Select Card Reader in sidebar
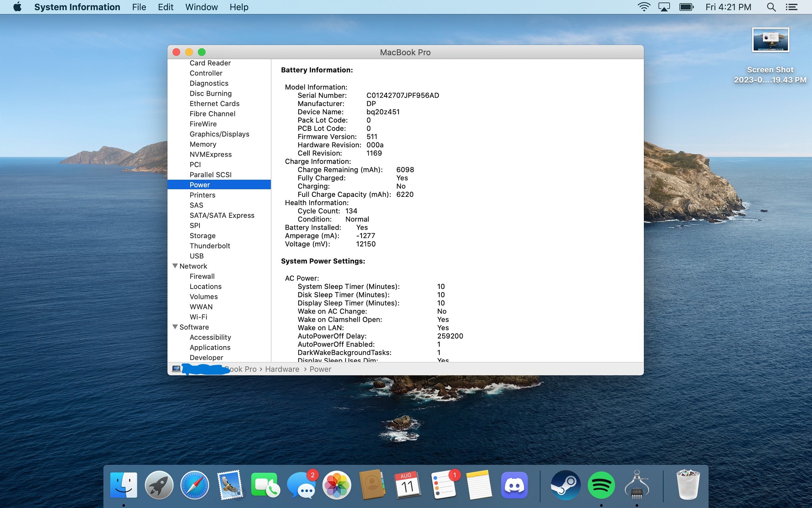This screenshot has height=508, width=812. (210, 63)
